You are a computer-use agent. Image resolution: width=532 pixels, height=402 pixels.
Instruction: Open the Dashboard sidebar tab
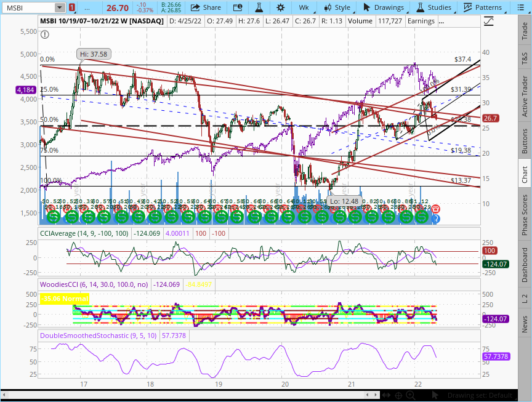pos(525,265)
